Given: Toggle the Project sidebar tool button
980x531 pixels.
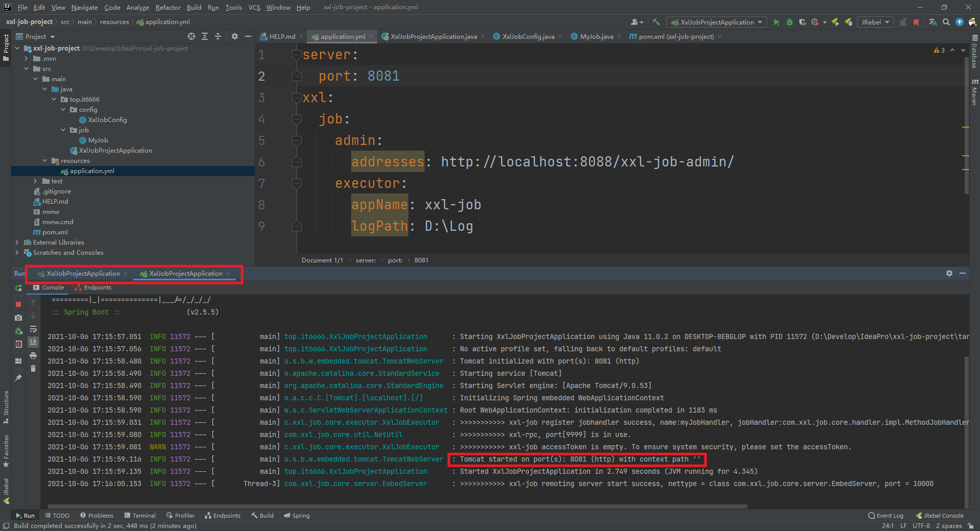Looking at the screenshot, I should coord(6,47).
